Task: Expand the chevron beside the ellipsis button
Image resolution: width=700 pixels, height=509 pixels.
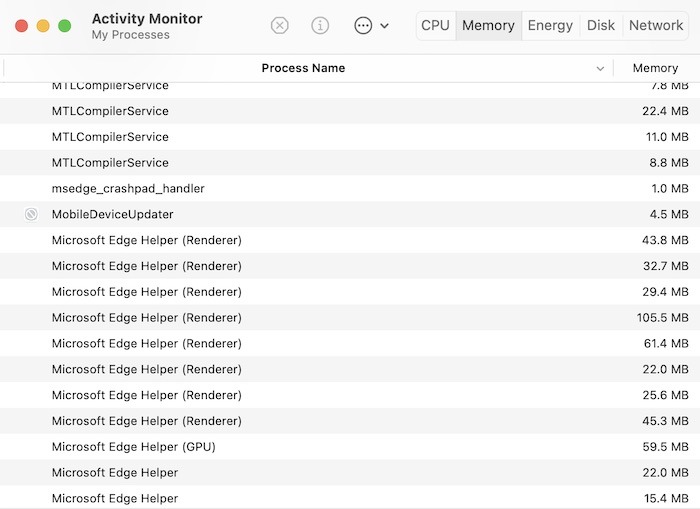Action: 384,26
